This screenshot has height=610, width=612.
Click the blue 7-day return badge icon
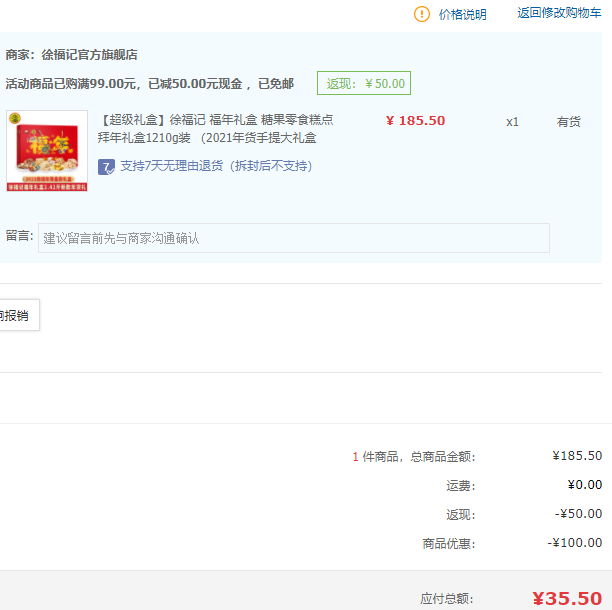pyautogui.click(x=106, y=165)
